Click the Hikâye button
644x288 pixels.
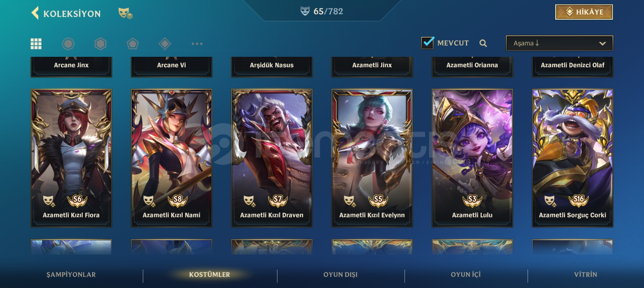coord(584,12)
